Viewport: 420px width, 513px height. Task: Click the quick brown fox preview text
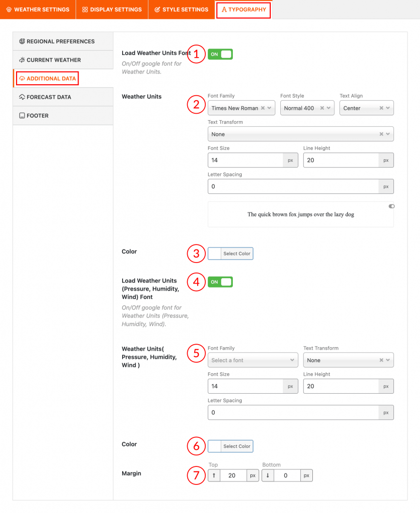[x=301, y=214]
